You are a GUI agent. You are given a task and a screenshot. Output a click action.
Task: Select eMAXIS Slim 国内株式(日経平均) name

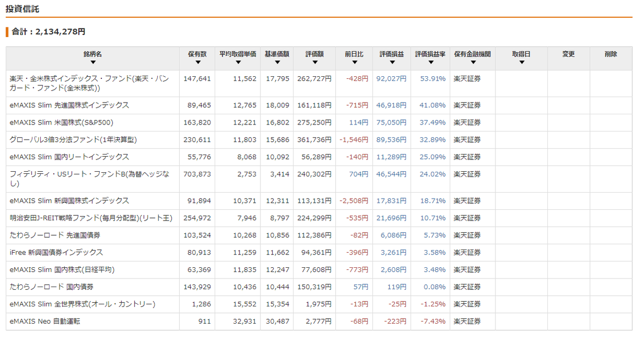[x=62, y=269]
